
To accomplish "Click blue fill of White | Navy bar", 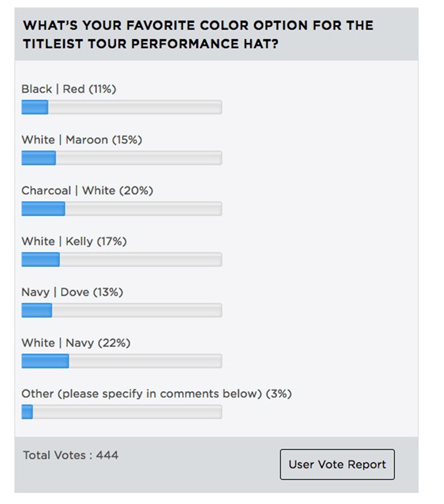I will [45, 361].
